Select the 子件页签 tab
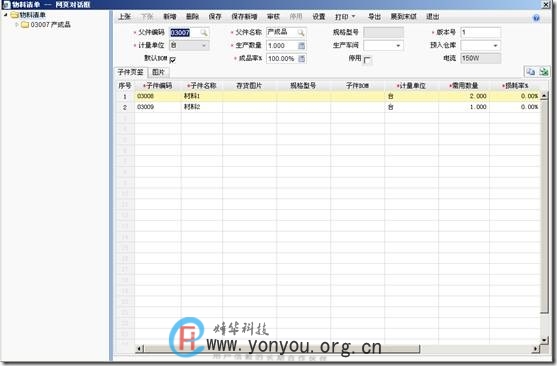This screenshot has width=557, height=366. [130, 72]
